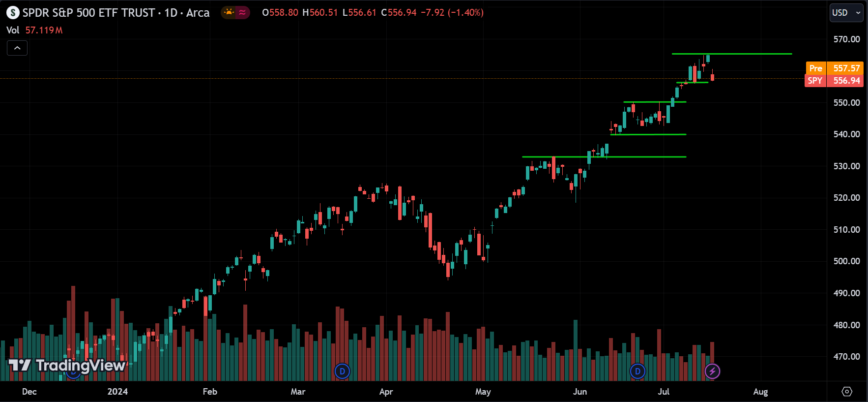Click the Dec label on time axis
This screenshot has width=868, height=402.
click(x=29, y=392)
